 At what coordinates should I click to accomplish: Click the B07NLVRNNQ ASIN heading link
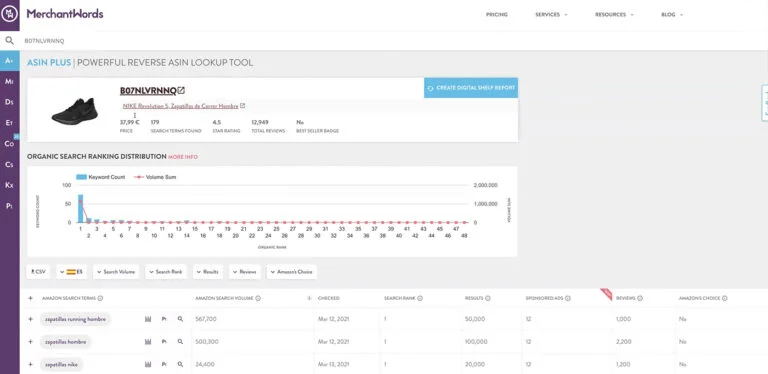[x=148, y=91]
